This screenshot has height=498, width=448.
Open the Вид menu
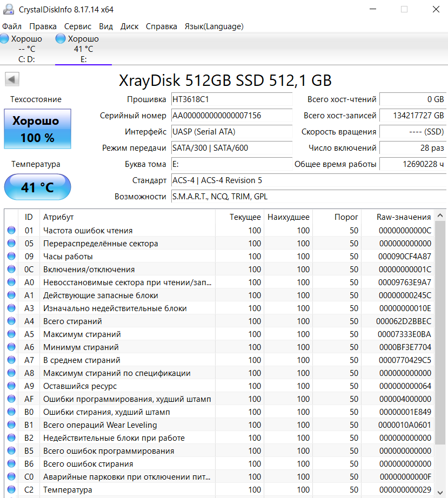click(106, 26)
